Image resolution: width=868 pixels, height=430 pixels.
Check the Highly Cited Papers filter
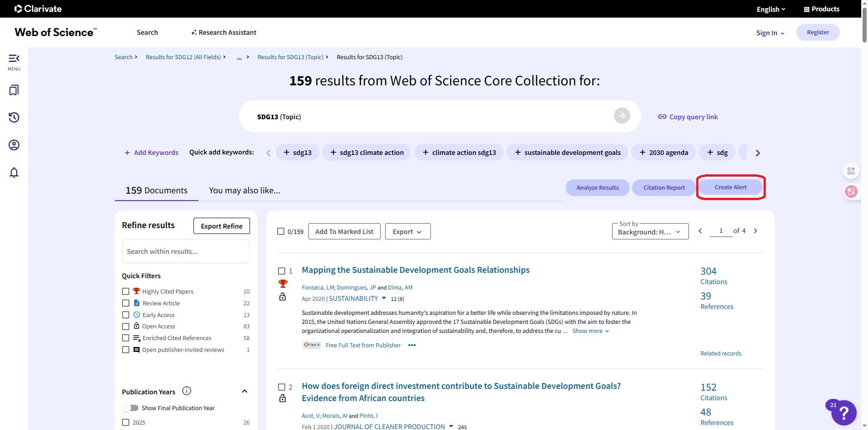point(126,291)
